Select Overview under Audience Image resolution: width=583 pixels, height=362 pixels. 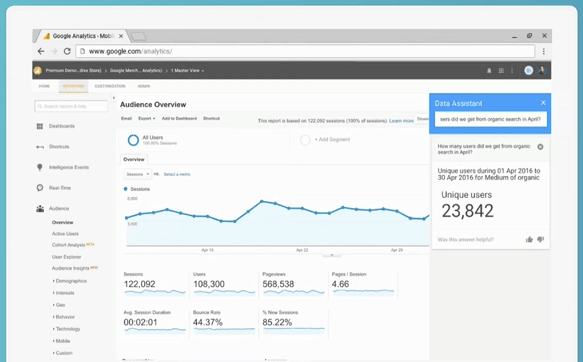click(62, 222)
